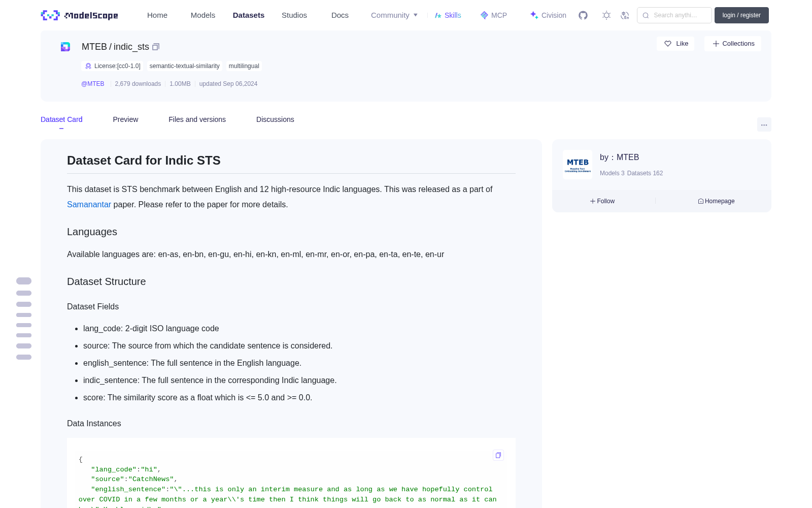Like this dataset
This screenshot has height=508, width=812.
pyautogui.click(x=676, y=44)
